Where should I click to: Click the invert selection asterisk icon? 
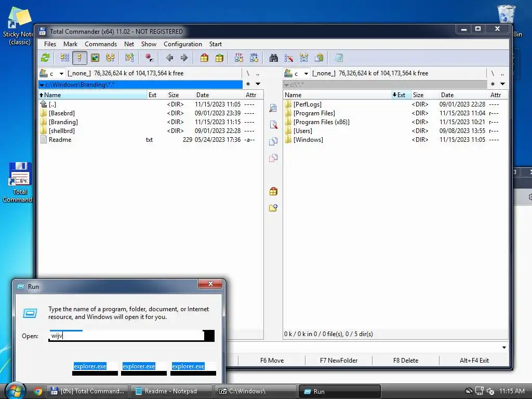(149, 58)
